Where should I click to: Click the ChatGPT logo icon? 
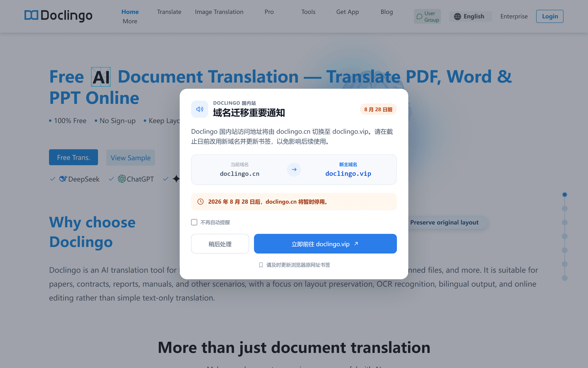pos(122,179)
